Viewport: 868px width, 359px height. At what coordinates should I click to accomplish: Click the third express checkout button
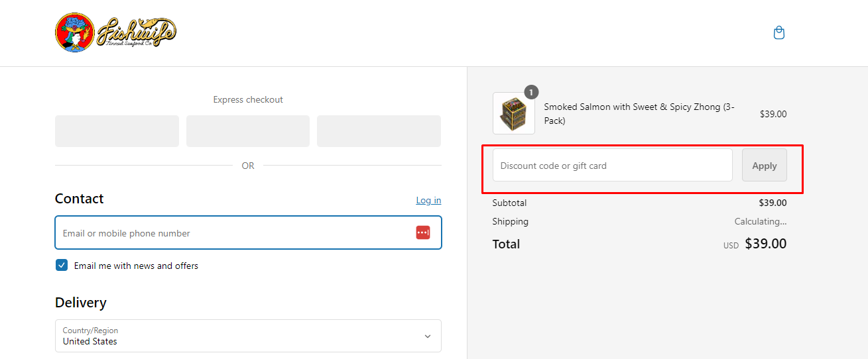[x=379, y=131]
